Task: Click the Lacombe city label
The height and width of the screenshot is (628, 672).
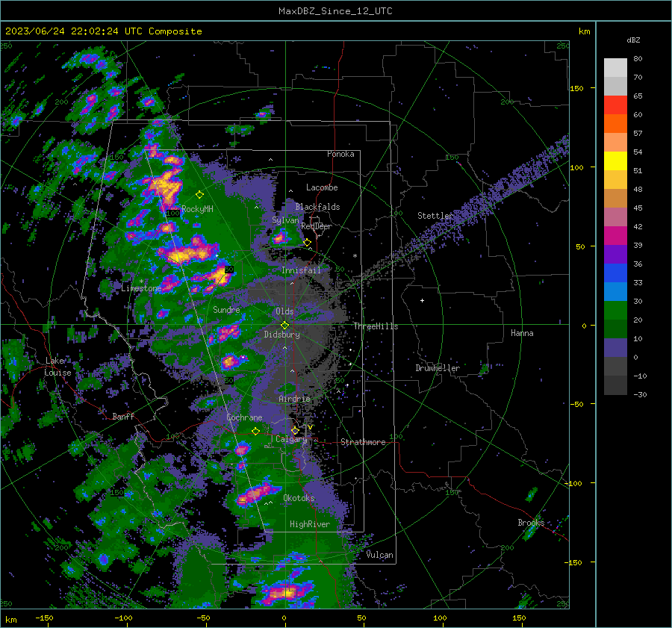Action: point(322,187)
